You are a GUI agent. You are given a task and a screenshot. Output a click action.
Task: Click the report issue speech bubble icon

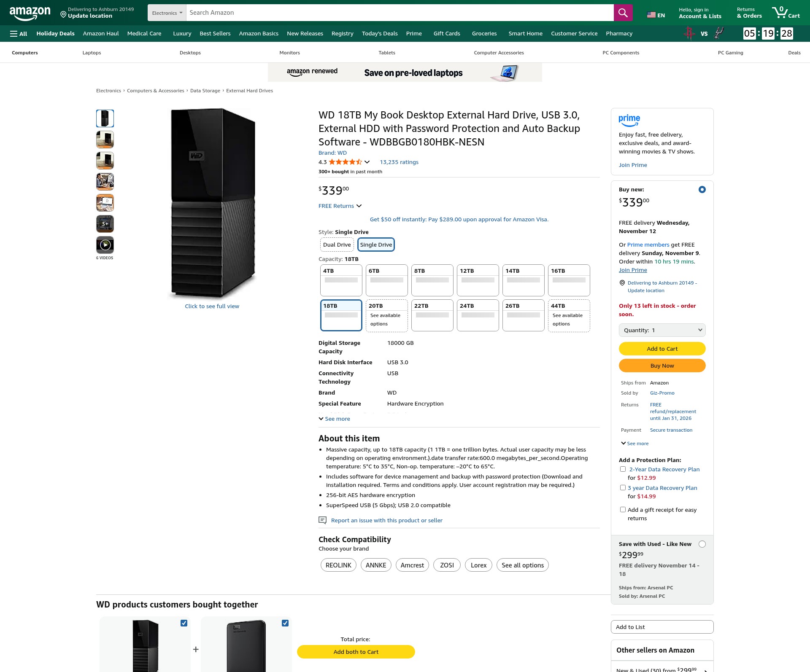click(322, 520)
